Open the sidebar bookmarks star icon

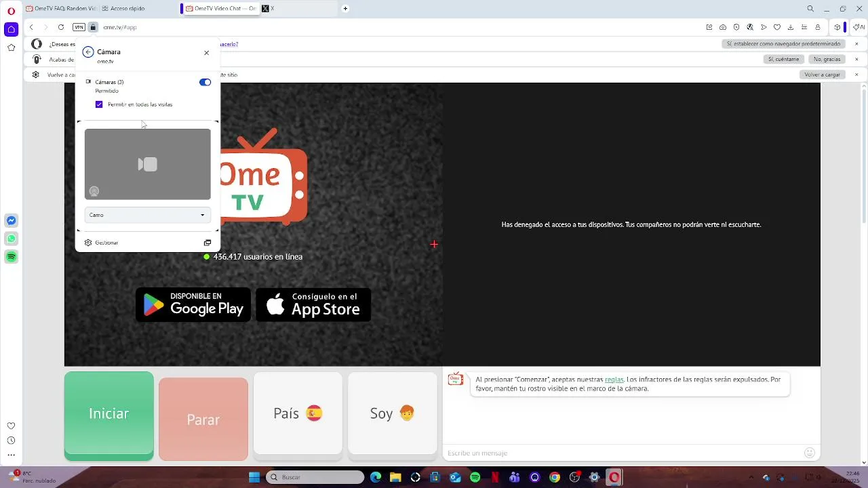[x=11, y=47]
